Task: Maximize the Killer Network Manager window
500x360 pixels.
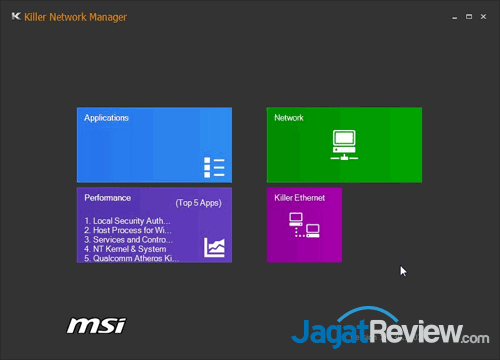Action: (469, 16)
